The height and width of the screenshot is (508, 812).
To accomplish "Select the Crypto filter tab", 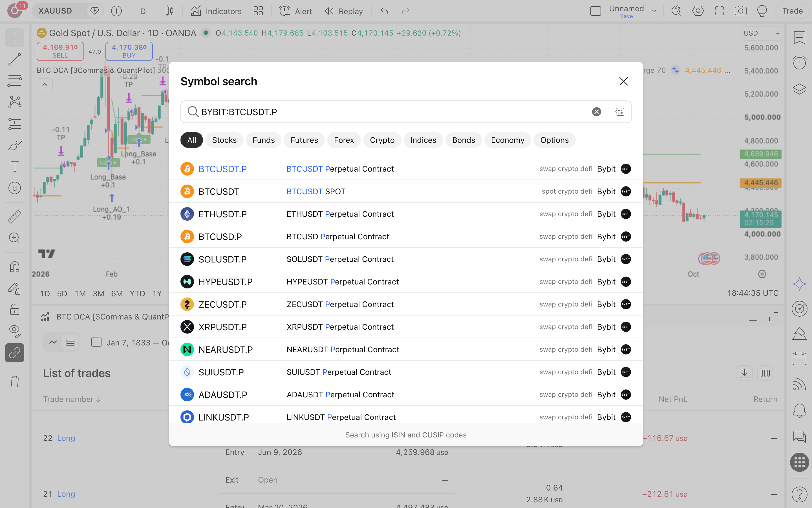I will click(x=382, y=140).
